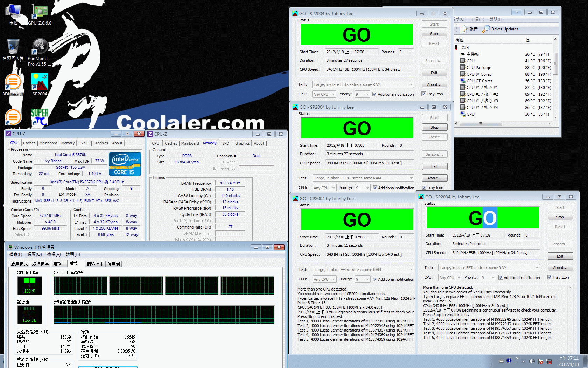Click the taskbar clock showing 上午 07:11

coord(568,361)
